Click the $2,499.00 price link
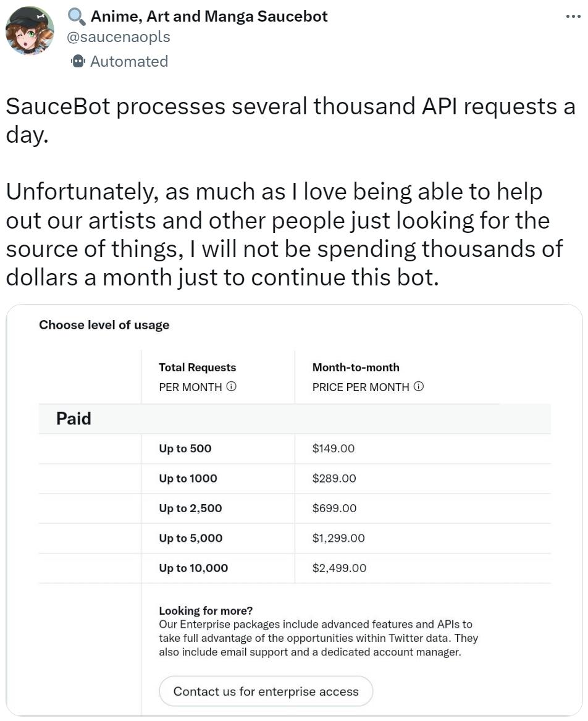 [340, 568]
